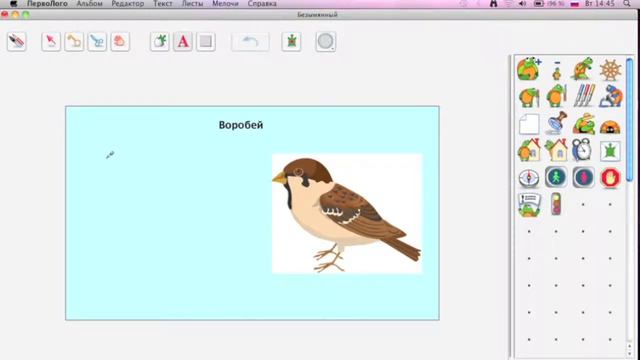
Task: Select the compass heading command icon
Action: tap(529, 178)
